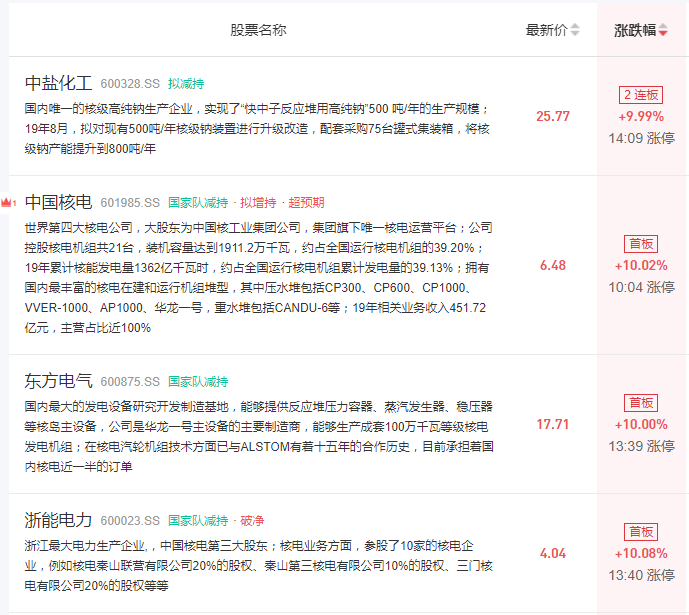Click 10:04 涨停 time label
The width and height of the screenshot is (689, 615).
pos(642,287)
